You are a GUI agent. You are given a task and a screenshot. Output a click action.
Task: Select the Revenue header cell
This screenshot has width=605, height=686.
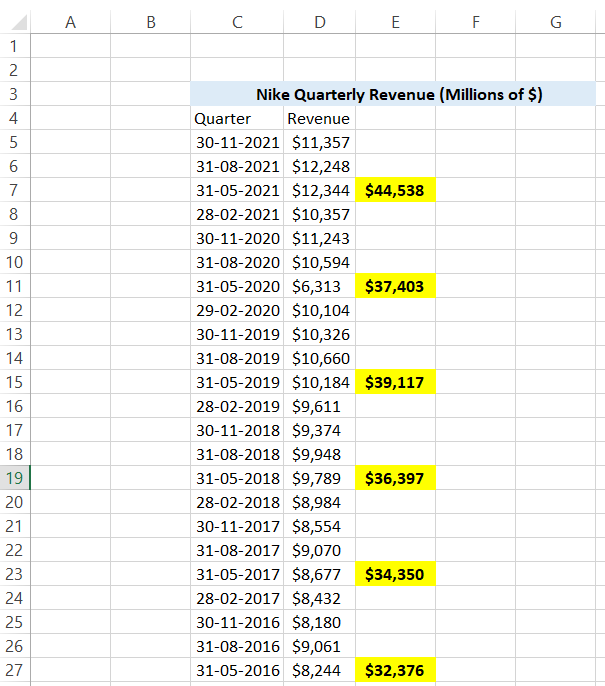tap(319, 119)
